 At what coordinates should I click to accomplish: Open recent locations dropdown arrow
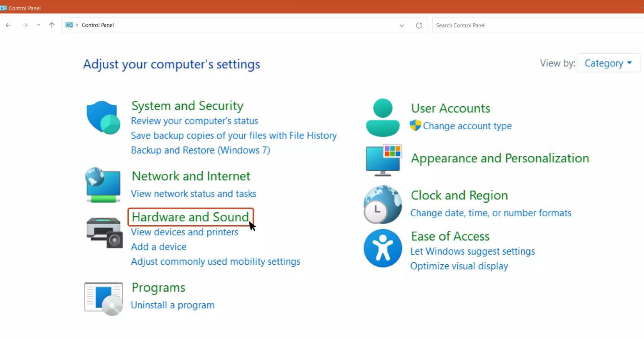[x=39, y=25]
